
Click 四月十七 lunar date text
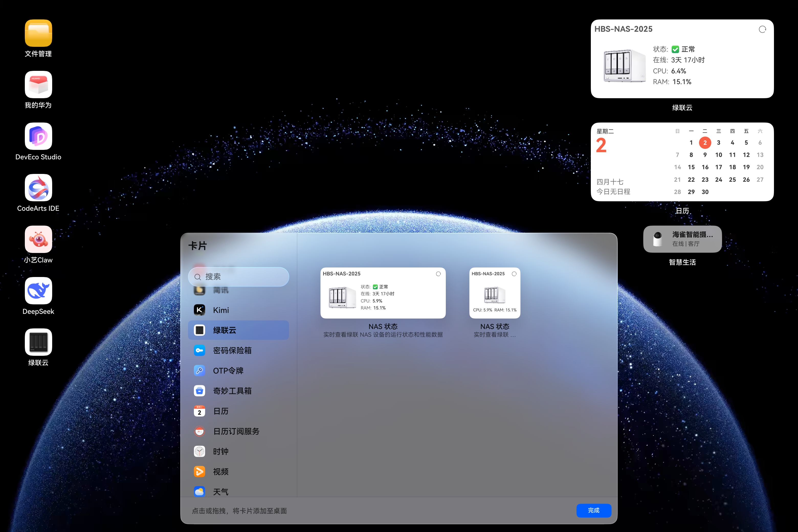coord(610,182)
